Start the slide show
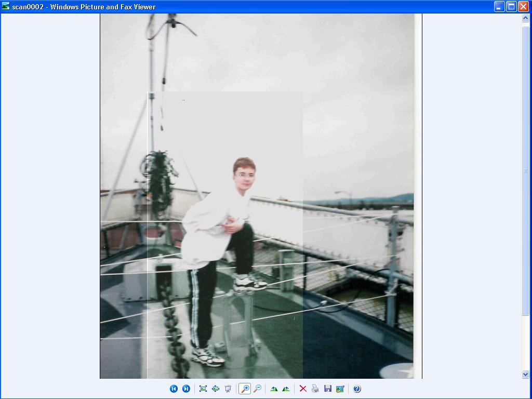The image size is (532, 399). point(228,389)
